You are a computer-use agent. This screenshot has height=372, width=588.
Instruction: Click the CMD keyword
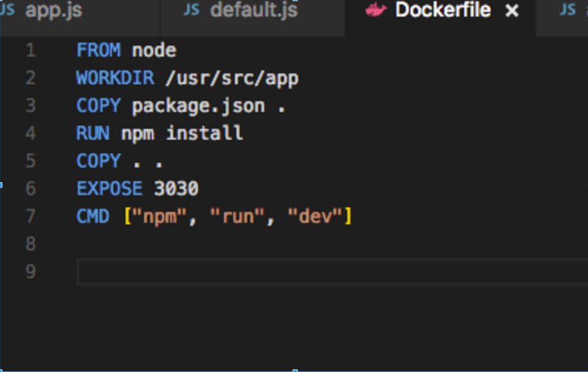tap(93, 216)
